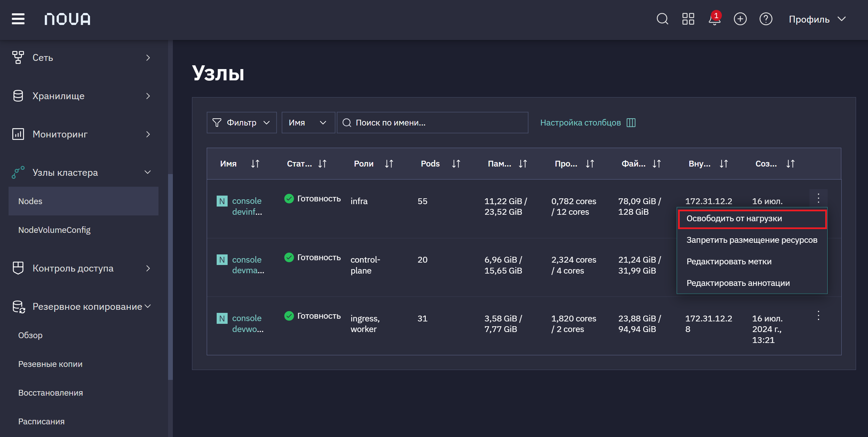The height and width of the screenshot is (437, 868).
Task: Collapse the Резервное копирование section
Action: [148, 306]
